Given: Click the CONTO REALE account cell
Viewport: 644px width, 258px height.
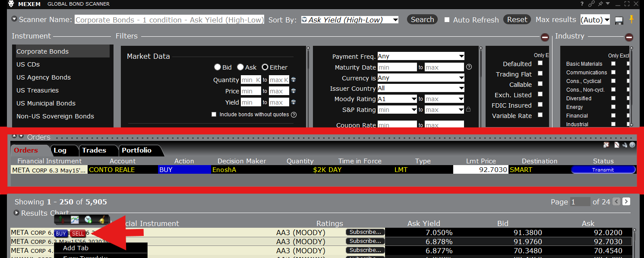Looking at the screenshot, I should point(123,170).
